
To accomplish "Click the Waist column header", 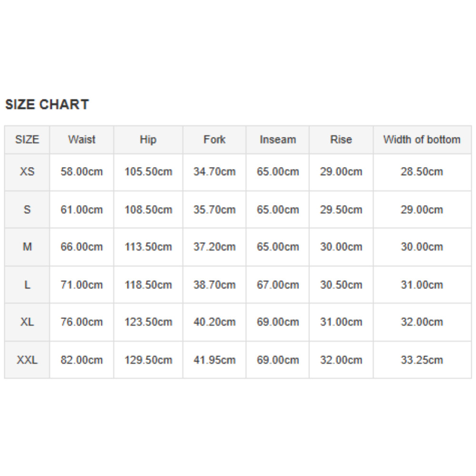I will (81, 140).
